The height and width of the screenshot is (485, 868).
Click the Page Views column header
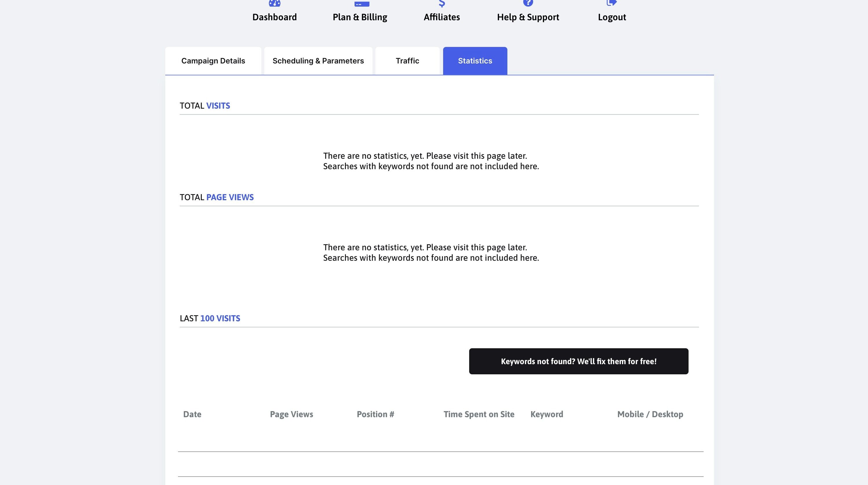click(x=291, y=414)
